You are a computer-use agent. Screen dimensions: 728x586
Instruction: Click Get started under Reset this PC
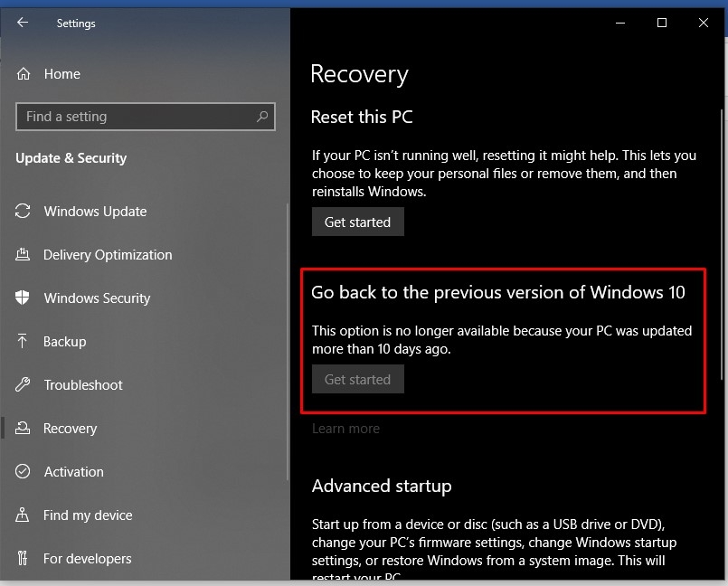pyautogui.click(x=357, y=221)
